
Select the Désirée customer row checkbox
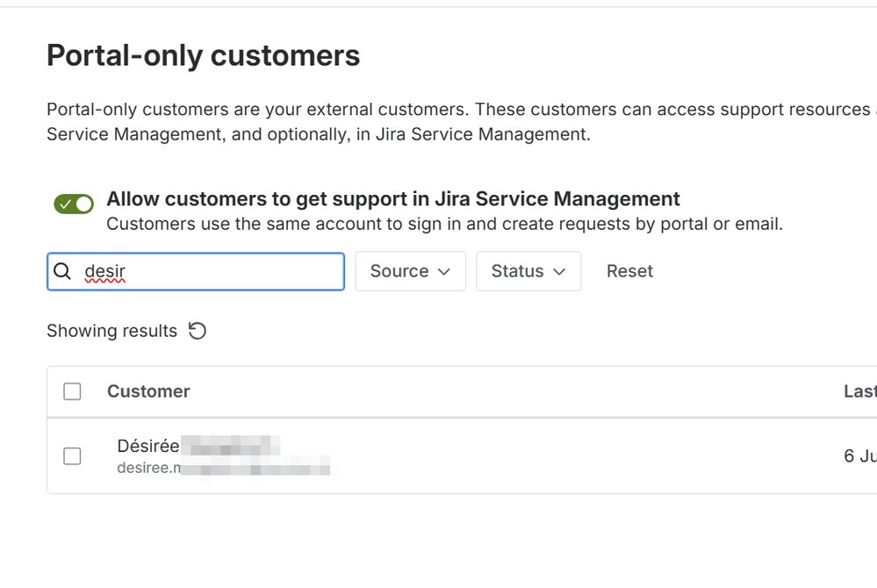pos(72,456)
